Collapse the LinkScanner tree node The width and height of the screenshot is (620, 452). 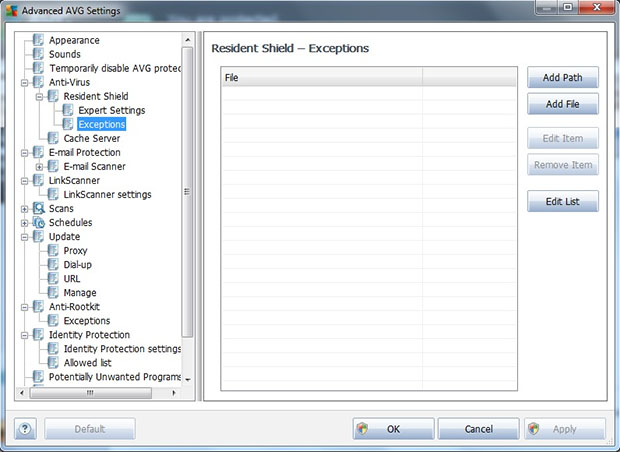(25, 181)
